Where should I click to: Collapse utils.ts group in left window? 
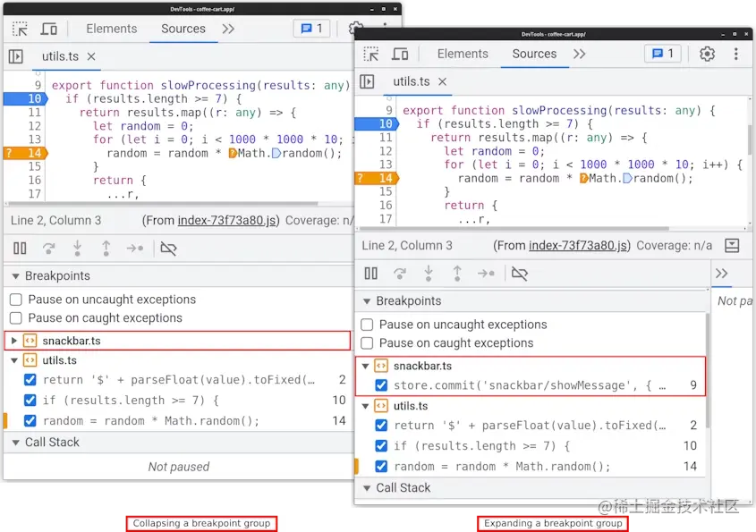coord(14,360)
